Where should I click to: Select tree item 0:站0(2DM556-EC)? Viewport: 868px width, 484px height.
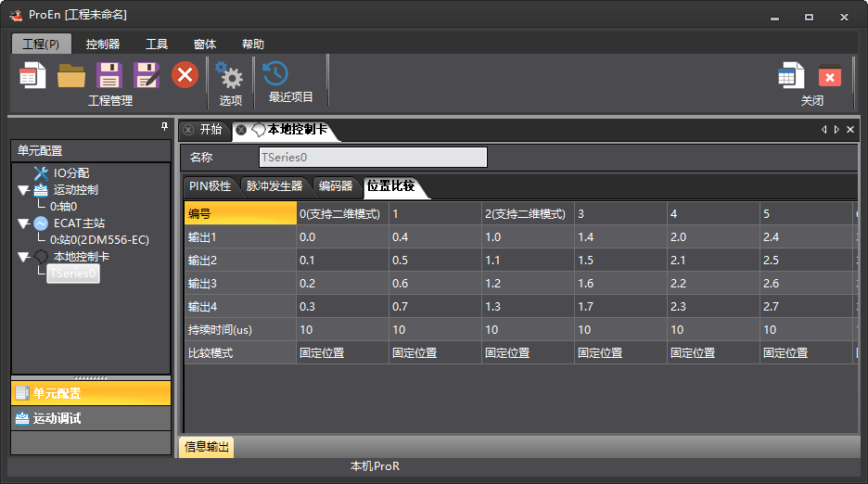[x=99, y=240]
